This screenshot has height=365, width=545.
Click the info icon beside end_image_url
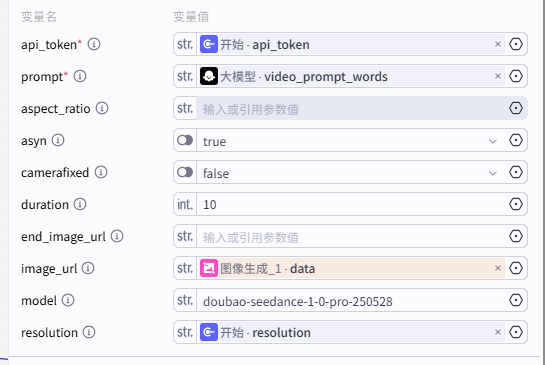point(117,236)
